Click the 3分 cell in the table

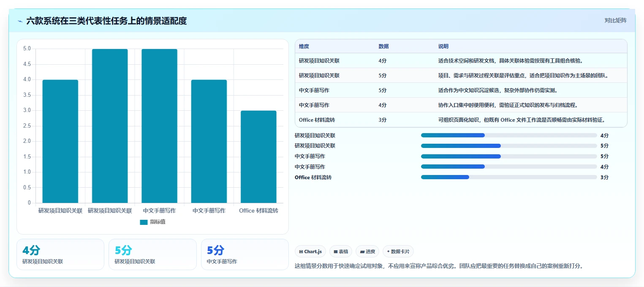(383, 120)
